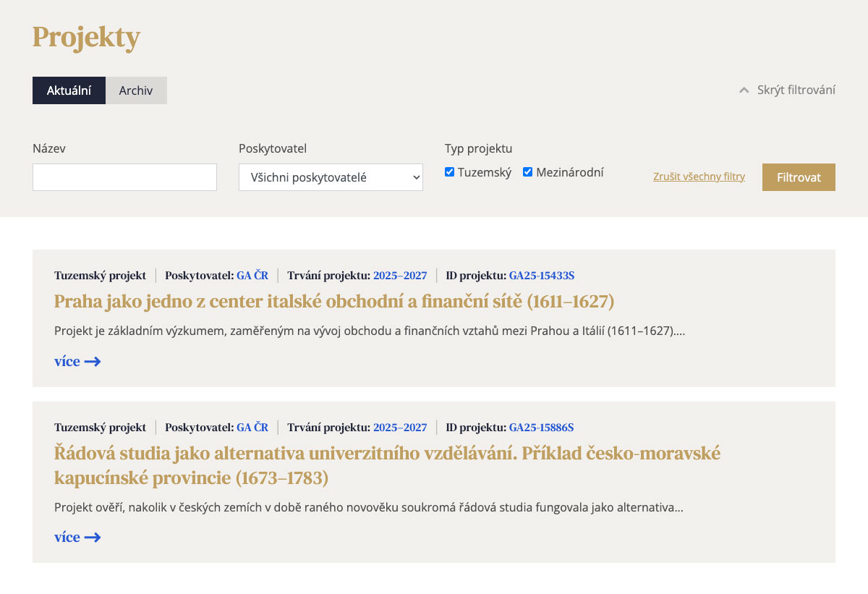868x594 pixels.
Task: Click GA ČR provider in second project
Action: coord(252,428)
